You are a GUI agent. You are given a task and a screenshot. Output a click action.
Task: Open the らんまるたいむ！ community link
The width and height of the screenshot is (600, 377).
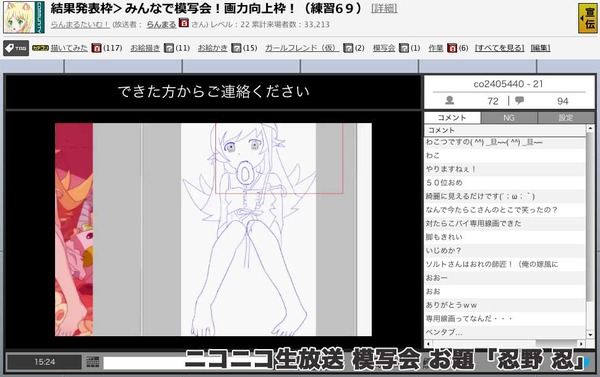pyautogui.click(x=80, y=24)
